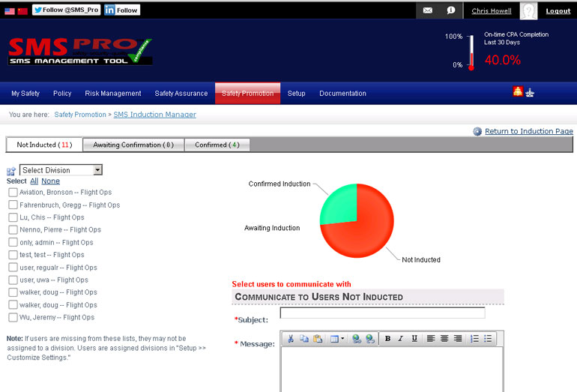
Task: Switch to the Awaiting Confirmation tab
Action: 133,145
